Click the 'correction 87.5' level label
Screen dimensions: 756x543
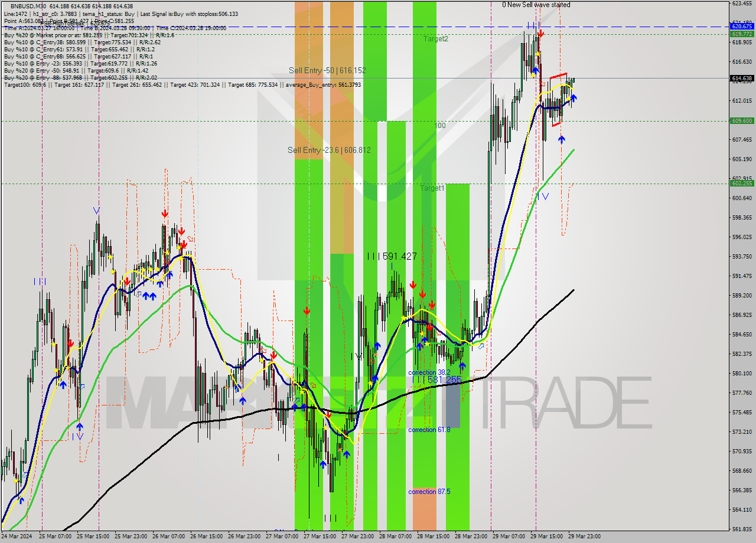click(x=429, y=492)
